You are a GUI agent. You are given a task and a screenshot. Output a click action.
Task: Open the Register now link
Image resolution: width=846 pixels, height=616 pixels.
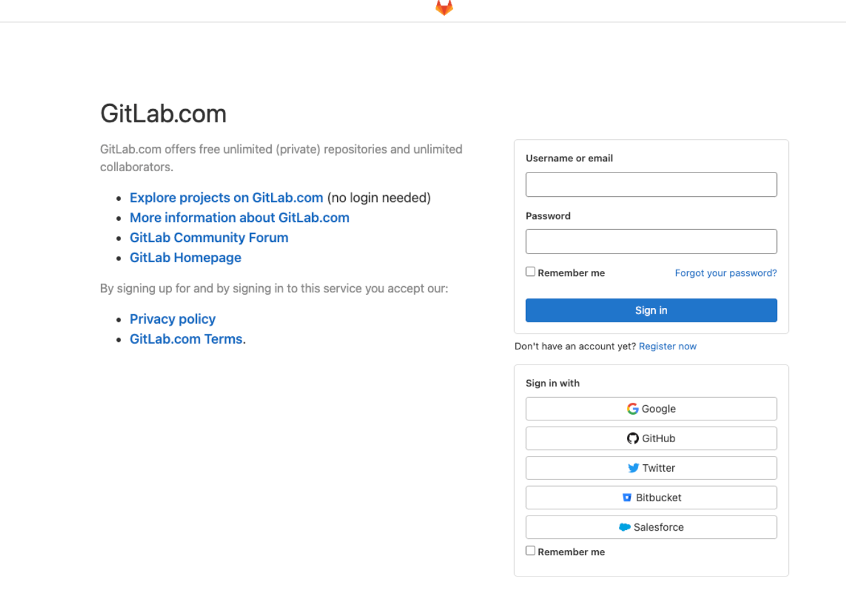pyautogui.click(x=667, y=346)
